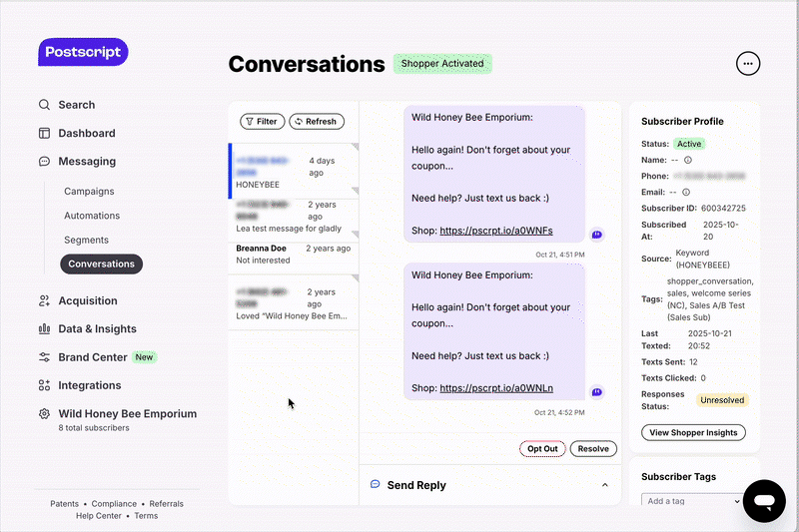Screen dimensions: 799x532
Task: Click the Messaging chat bubble icon
Action: [x=44, y=162]
